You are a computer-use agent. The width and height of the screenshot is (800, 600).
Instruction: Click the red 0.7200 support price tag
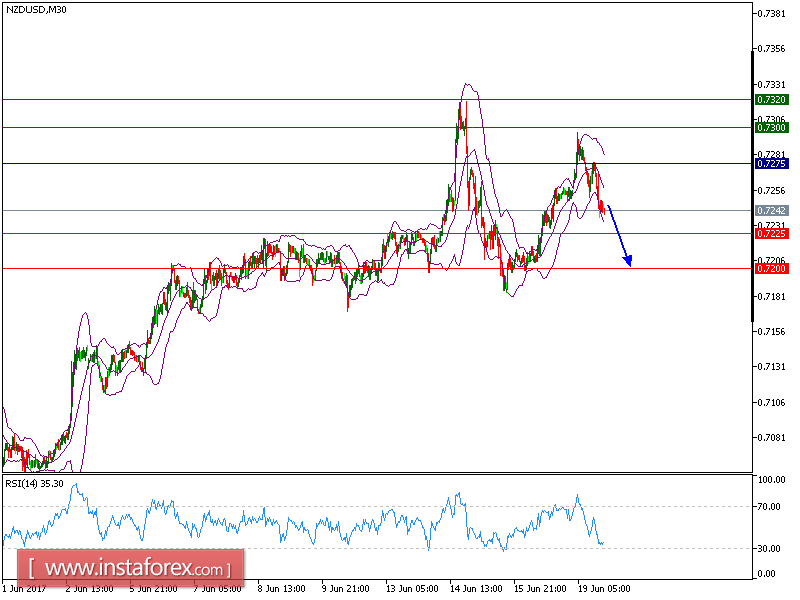click(x=771, y=268)
